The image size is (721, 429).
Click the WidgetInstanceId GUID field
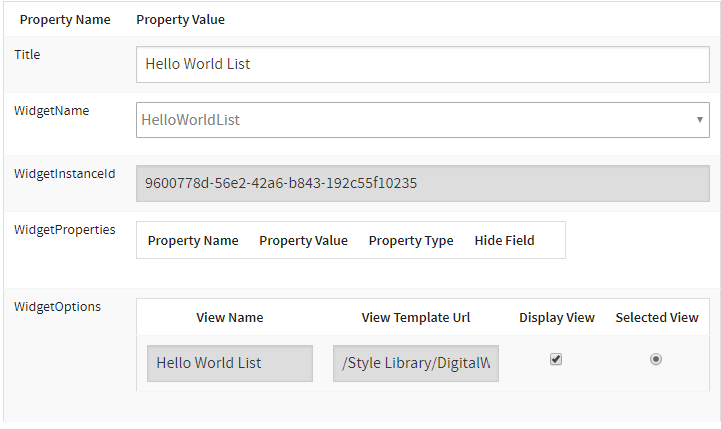[422, 183]
